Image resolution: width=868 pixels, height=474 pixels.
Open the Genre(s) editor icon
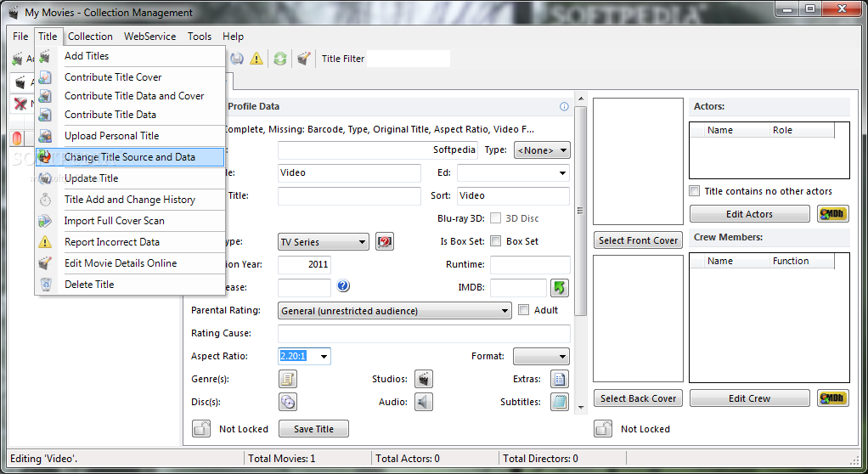tap(287, 380)
